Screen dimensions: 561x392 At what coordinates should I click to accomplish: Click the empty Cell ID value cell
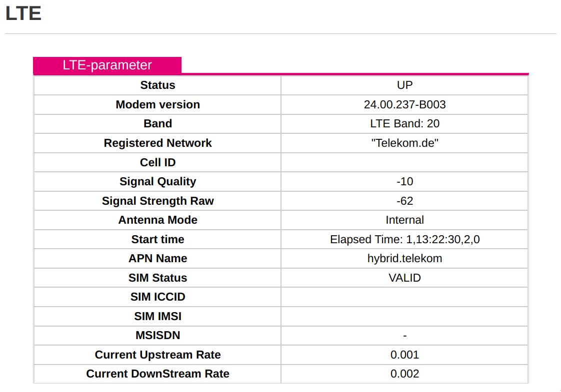click(404, 162)
